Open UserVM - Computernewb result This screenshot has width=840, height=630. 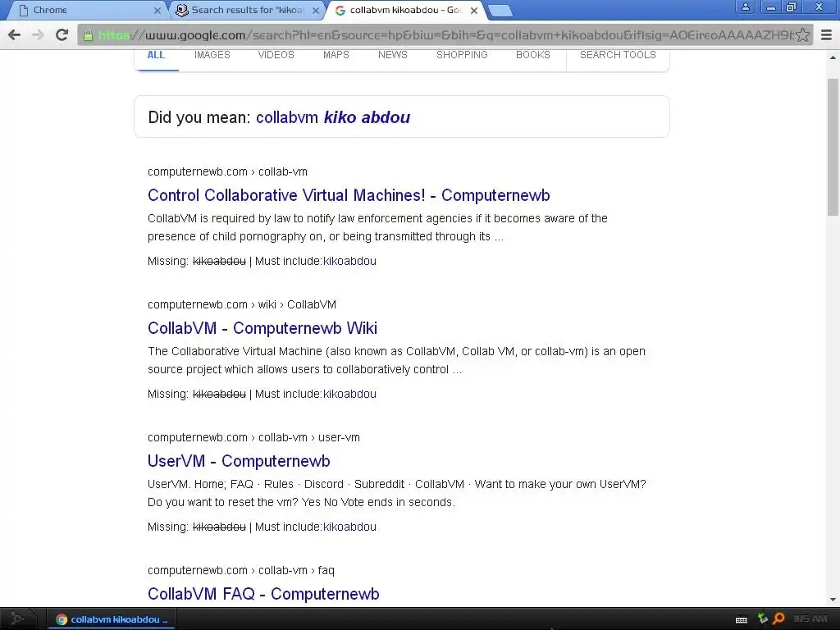239,461
